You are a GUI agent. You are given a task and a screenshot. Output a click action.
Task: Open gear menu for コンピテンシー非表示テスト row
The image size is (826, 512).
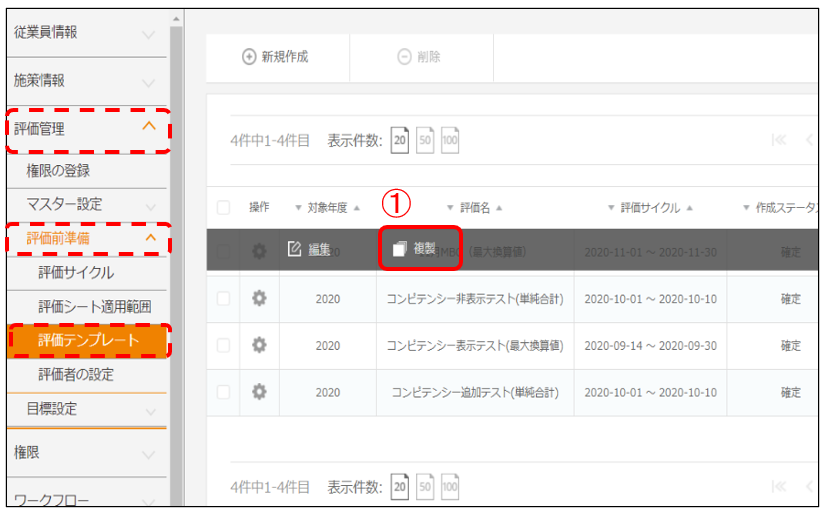(259, 298)
